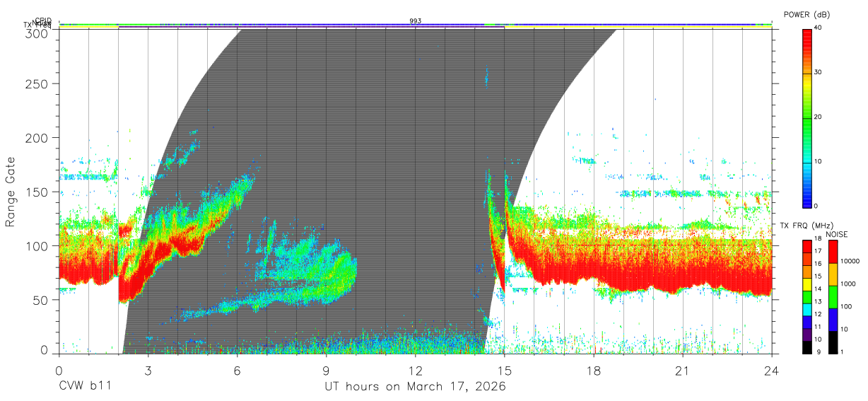Select the orange segment of NOISE bar
Screen dimensions: 868x401
[x=833, y=274]
